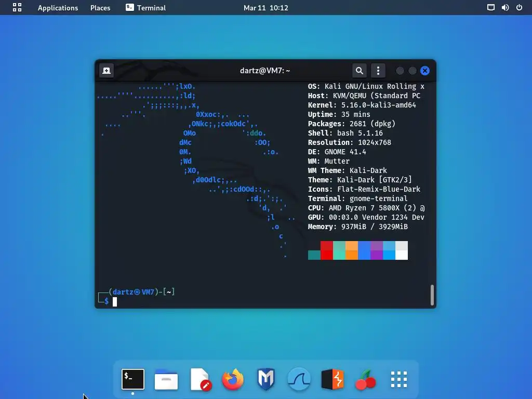The image size is (532, 399).
Task: Click the Host: KVM/QEMU line
Action: pos(364,96)
